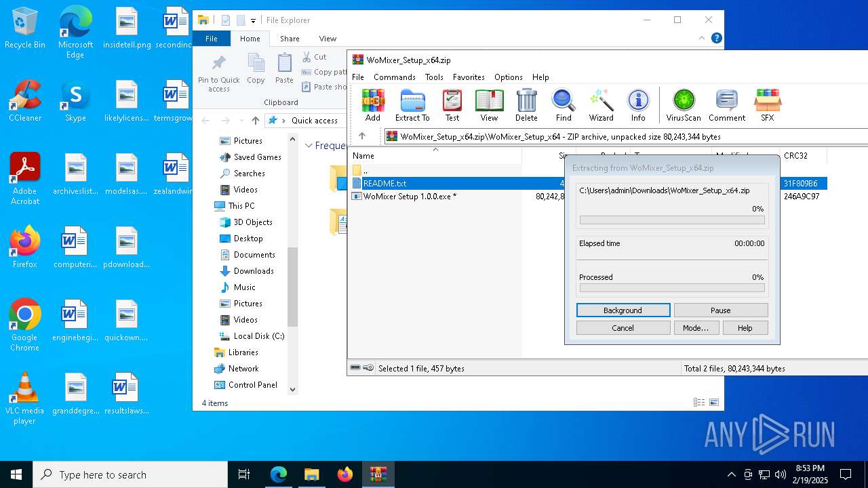The height and width of the screenshot is (488, 868).
Task: Click Firefox icon in taskbar
Action: pyautogui.click(x=344, y=474)
